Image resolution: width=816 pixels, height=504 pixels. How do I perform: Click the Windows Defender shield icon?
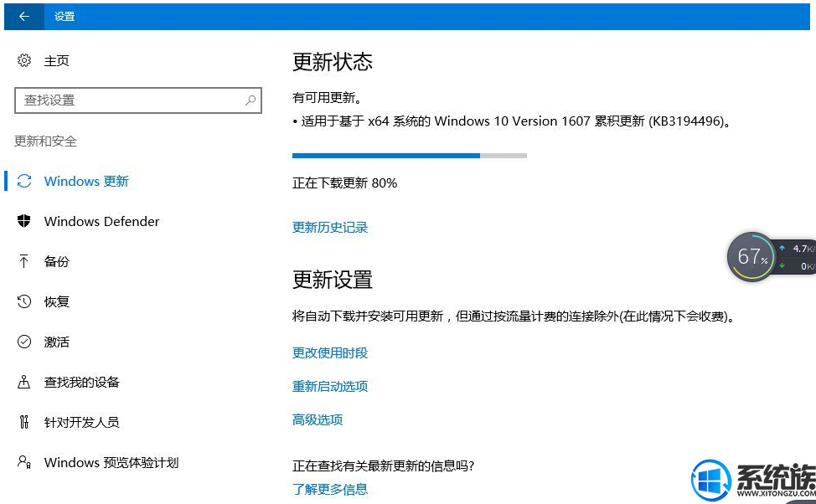point(24,221)
